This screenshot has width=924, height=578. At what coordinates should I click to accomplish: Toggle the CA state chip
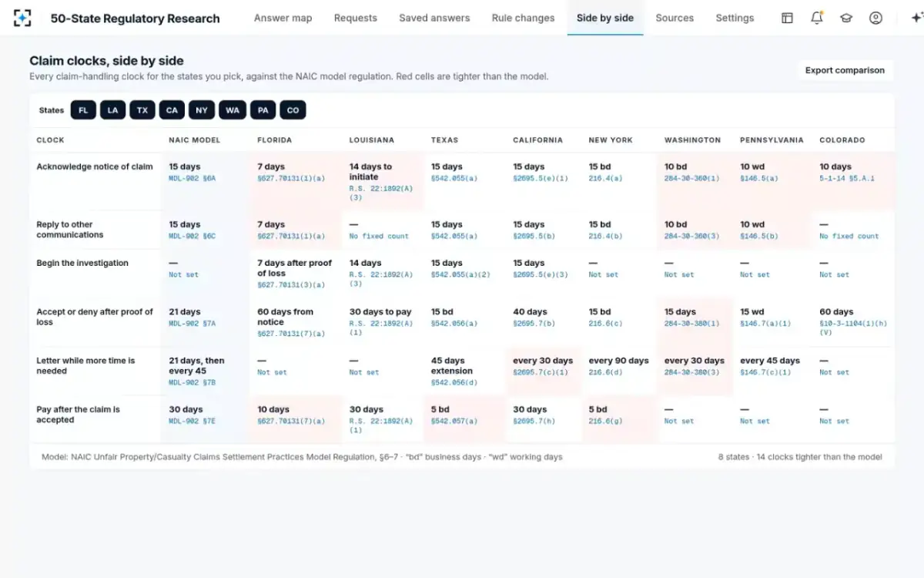[172, 110]
